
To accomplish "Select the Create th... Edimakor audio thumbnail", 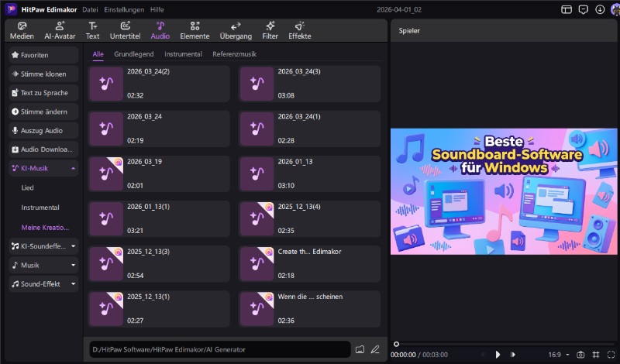I will tap(257, 264).
